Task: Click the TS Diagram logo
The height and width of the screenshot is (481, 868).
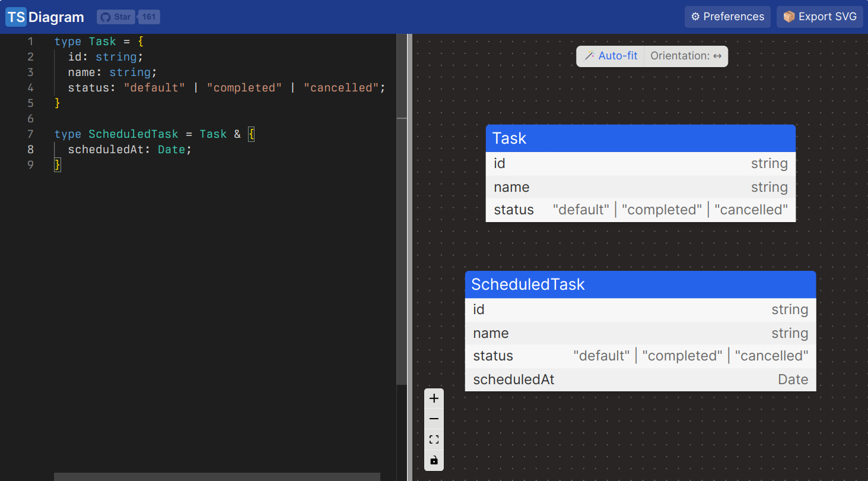Action: [45, 17]
